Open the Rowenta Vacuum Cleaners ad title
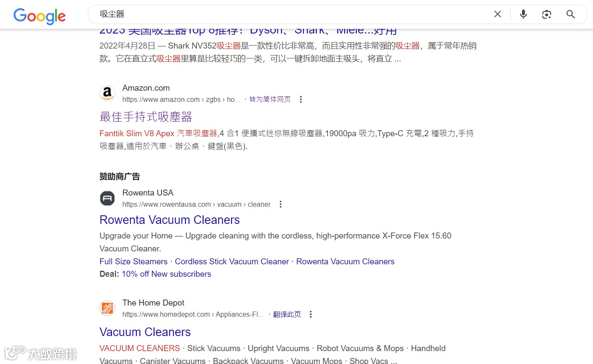 170,220
